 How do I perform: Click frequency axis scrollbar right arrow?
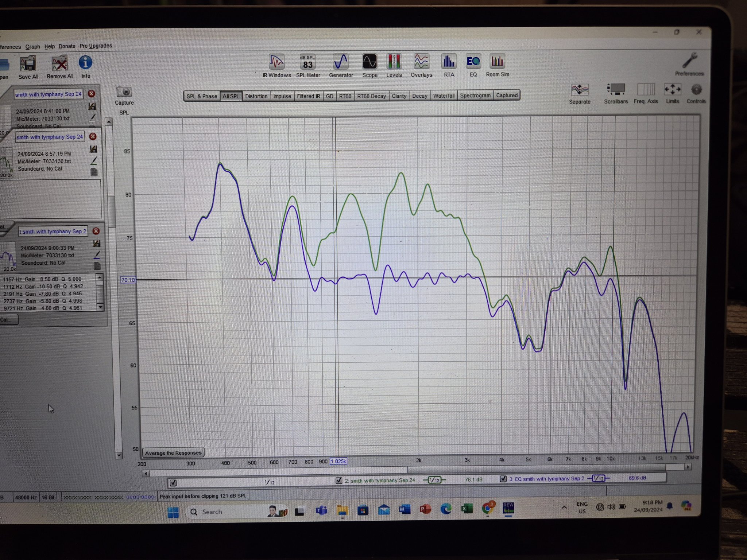(x=688, y=467)
